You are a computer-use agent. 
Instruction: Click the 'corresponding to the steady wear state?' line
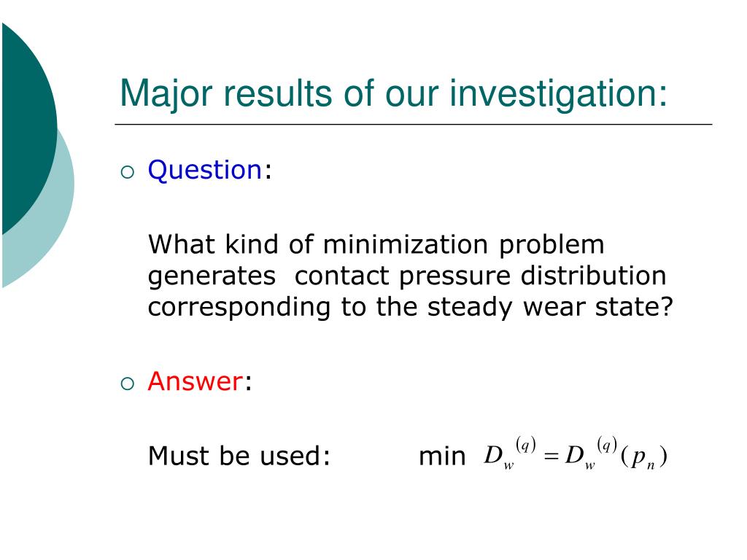click(411, 307)
